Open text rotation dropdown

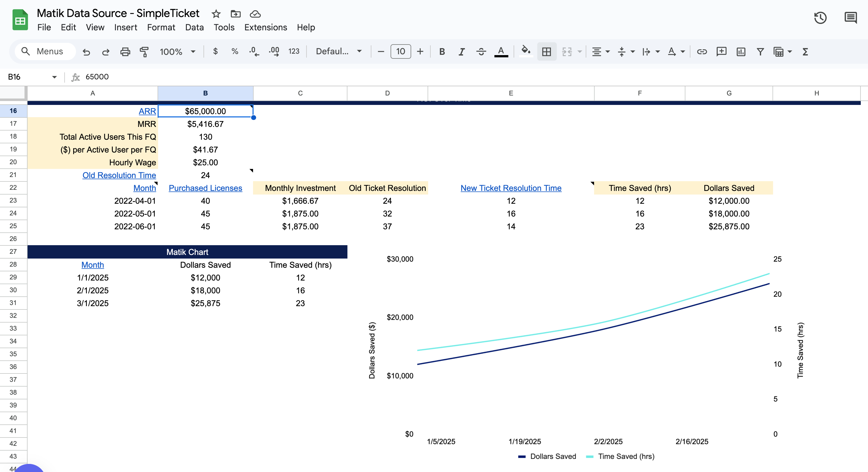(x=676, y=51)
